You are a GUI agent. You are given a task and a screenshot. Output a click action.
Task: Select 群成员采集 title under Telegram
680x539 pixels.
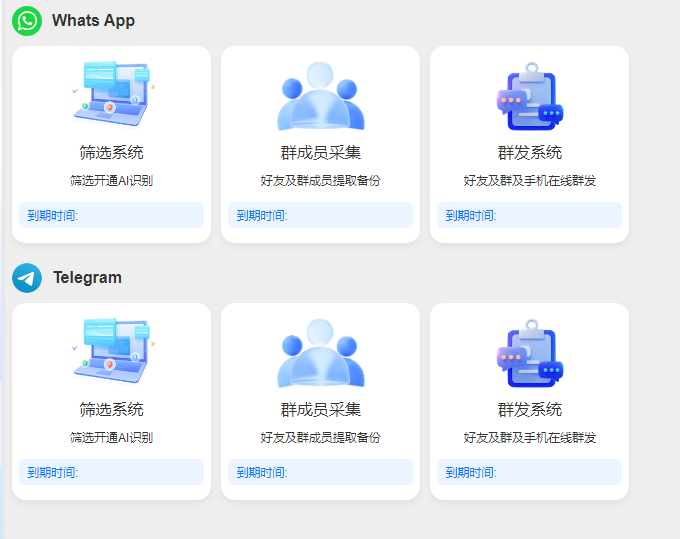tap(320, 410)
